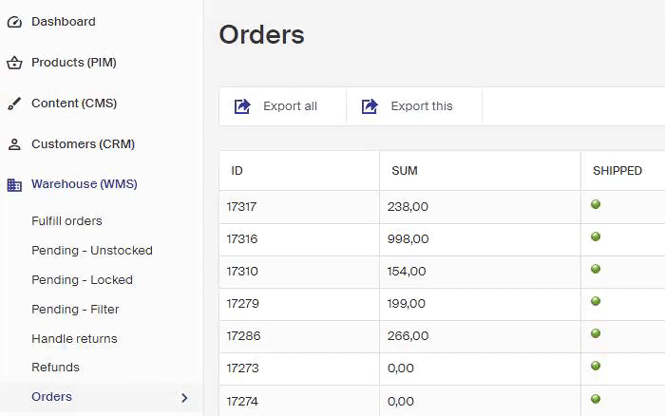Open Pending - Locked list
Viewport: 665px width, 416px height.
pyautogui.click(x=82, y=280)
